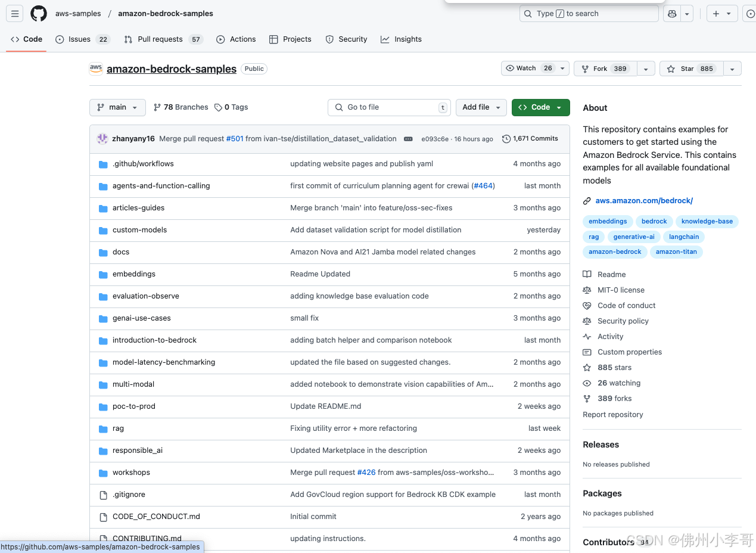The width and height of the screenshot is (756, 553).
Task: Select the Code tab
Action: [26, 39]
